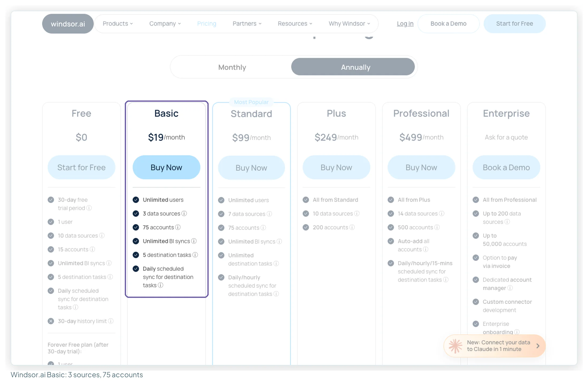The width and height of the screenshot is (588, 385).
Task: Expand the Products dropdown menu
Action: (118, 24)
